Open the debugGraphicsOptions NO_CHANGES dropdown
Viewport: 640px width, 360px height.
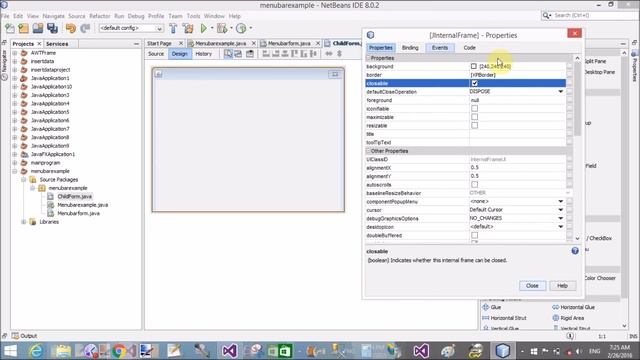pyautogui.click(x=560, y=218)
